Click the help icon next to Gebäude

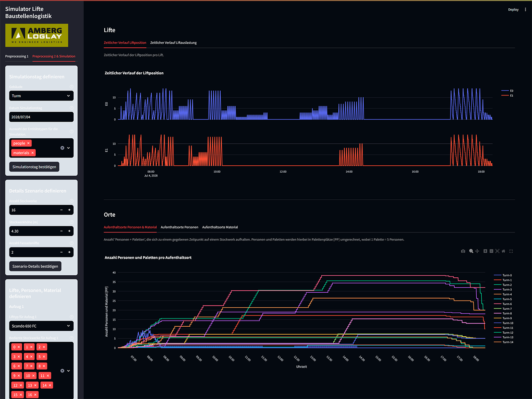71,87
